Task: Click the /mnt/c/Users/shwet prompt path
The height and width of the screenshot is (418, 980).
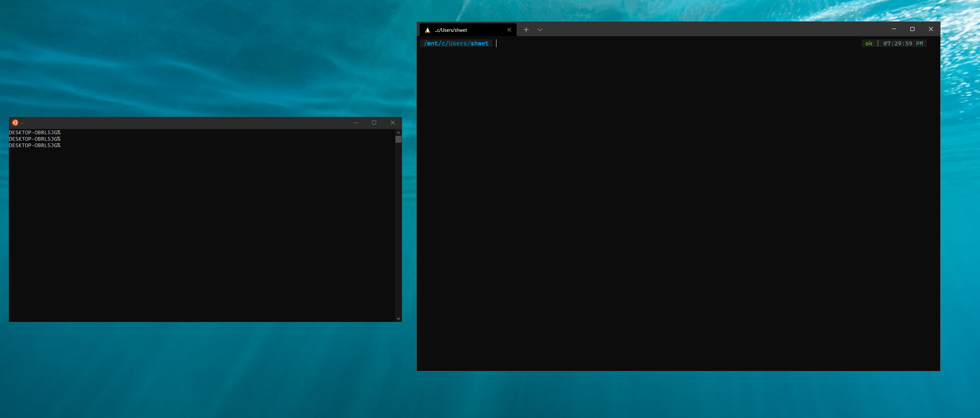Action: tap(456, 43)
